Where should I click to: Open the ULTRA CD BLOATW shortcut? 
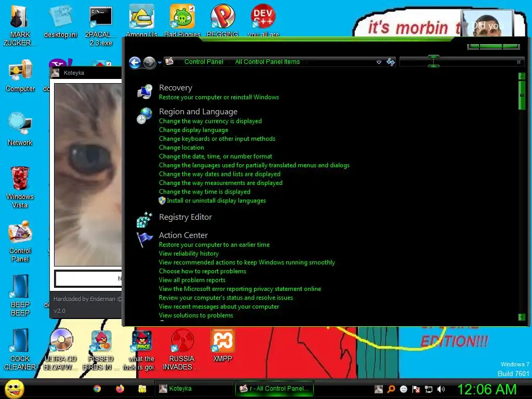pos(60,349)
